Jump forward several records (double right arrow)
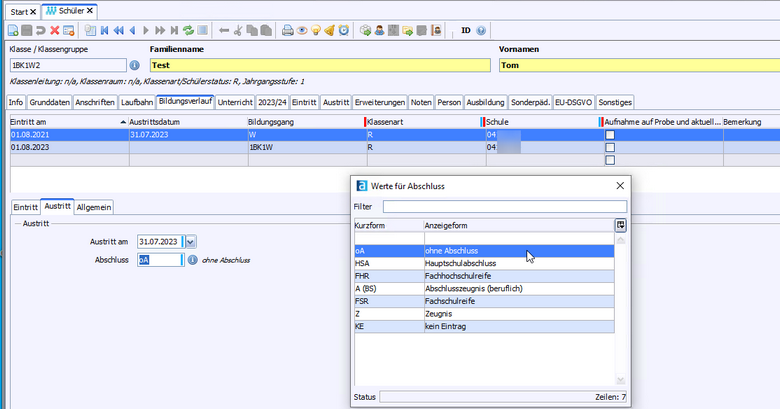 point(160,30)
